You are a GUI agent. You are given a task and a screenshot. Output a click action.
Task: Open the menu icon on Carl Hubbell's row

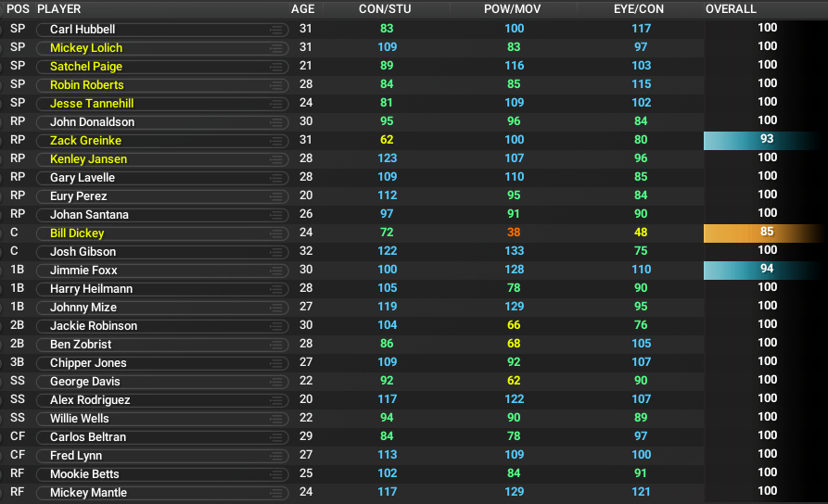pyautogui.click(x=276, y=30)
